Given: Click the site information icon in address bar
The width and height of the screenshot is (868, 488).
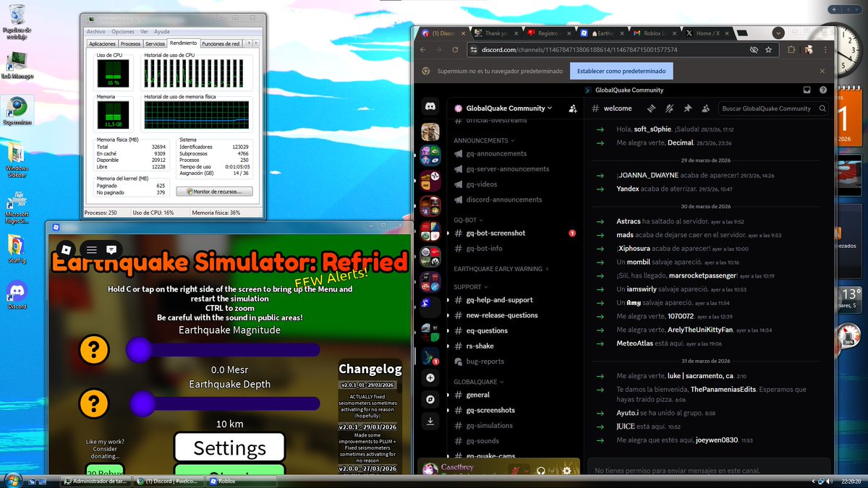Looking at the screenshot, I should click(474, 50).
